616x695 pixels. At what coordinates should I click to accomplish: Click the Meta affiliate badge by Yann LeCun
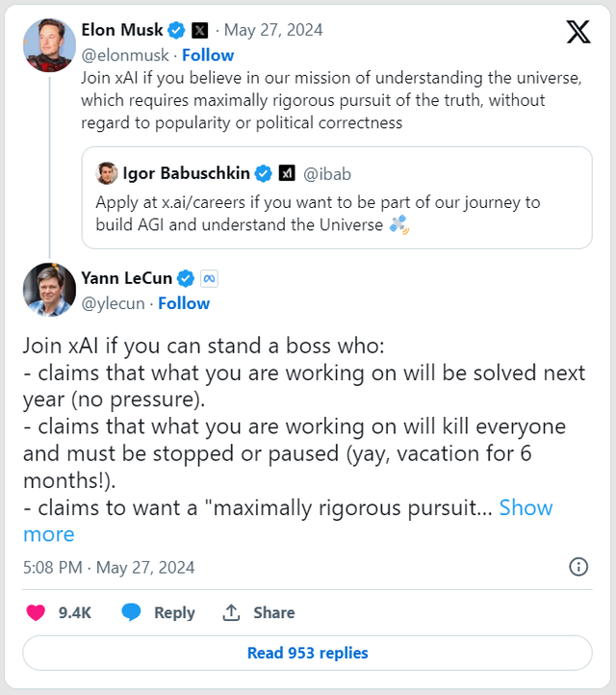point(210,278)
